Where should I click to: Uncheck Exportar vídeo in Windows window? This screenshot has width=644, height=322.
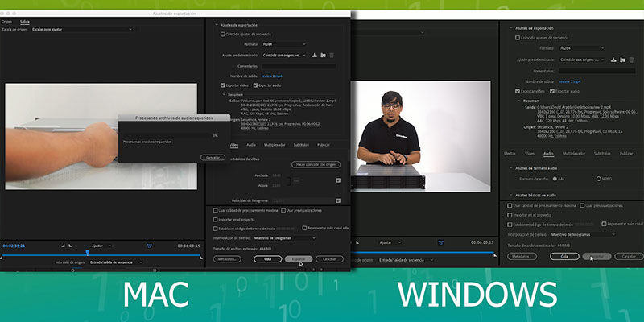click(x=518, y=91)
